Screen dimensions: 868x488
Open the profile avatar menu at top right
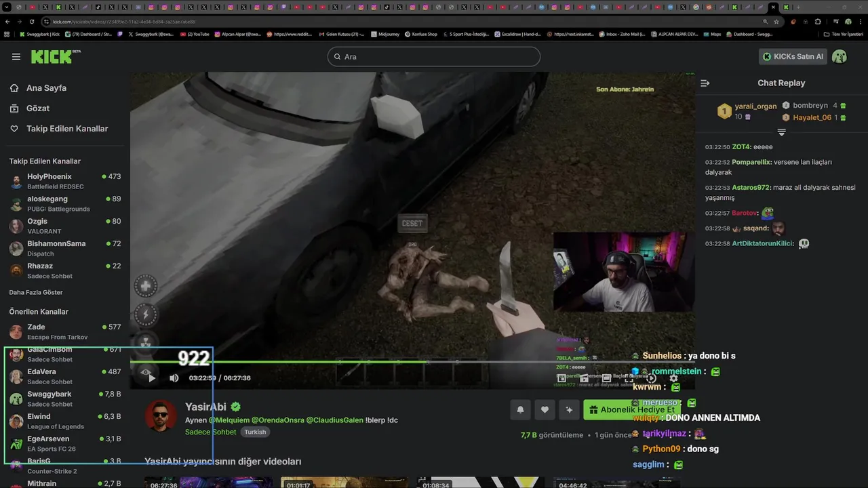pos(840,56)
